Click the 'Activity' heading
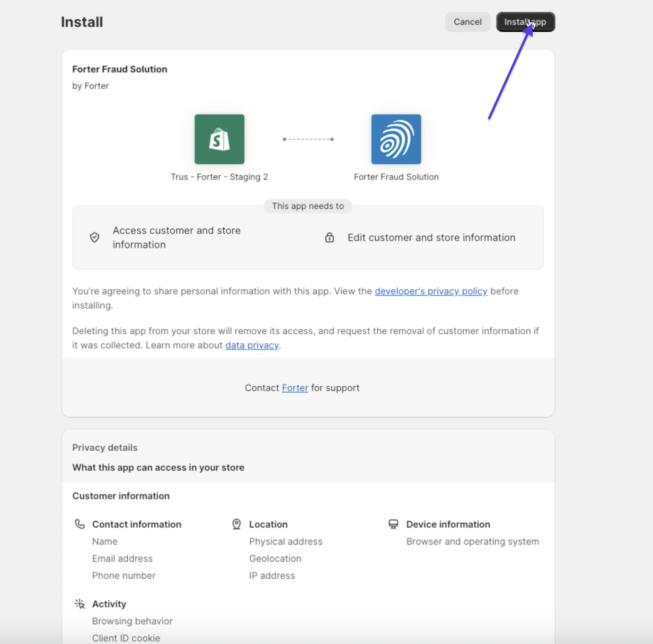653x644 pixels. point(109,604)
